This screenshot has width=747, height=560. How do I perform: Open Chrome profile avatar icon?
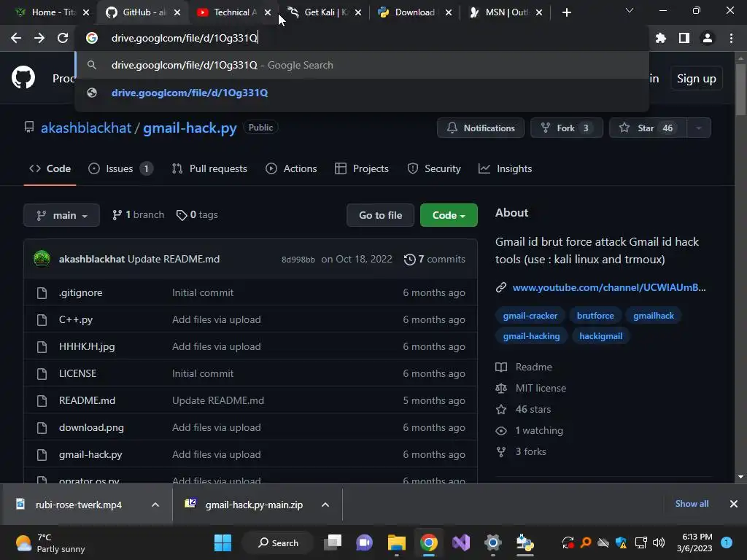pos(708,38)
